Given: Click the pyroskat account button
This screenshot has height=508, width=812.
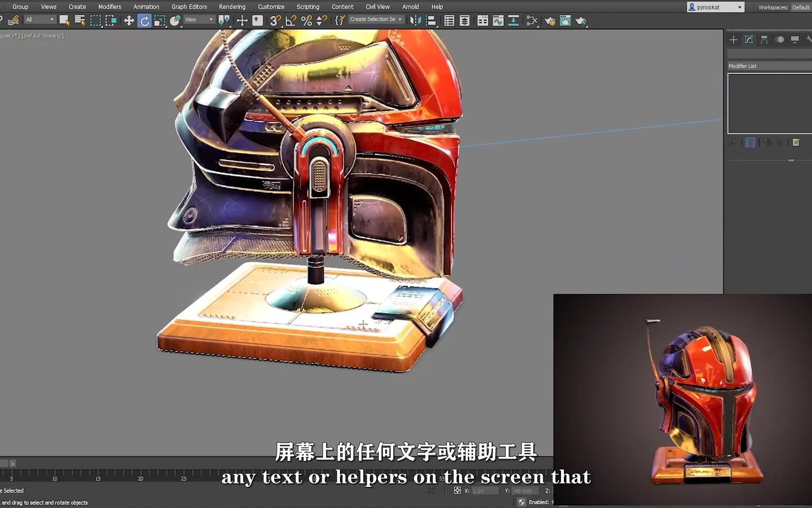Looking at the screenshot, I should pyautogui.click(x=715, y=7).
